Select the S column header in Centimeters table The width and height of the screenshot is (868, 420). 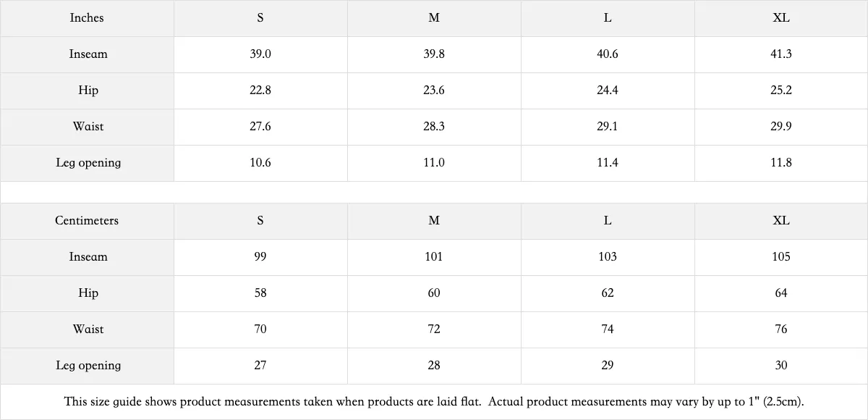point(260,221)
